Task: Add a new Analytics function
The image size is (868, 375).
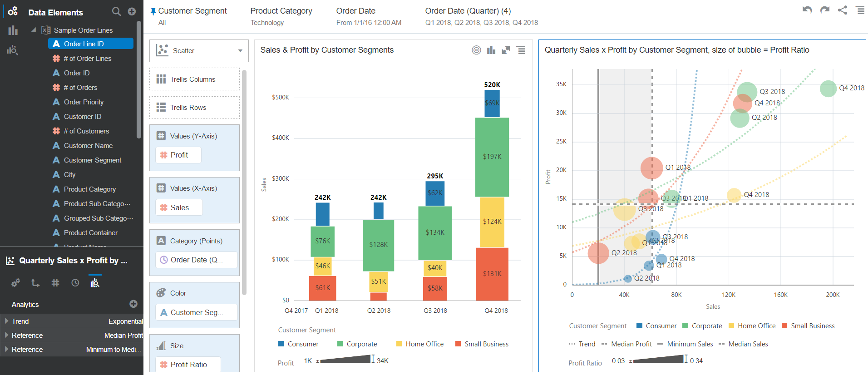Action: [133, 304]
